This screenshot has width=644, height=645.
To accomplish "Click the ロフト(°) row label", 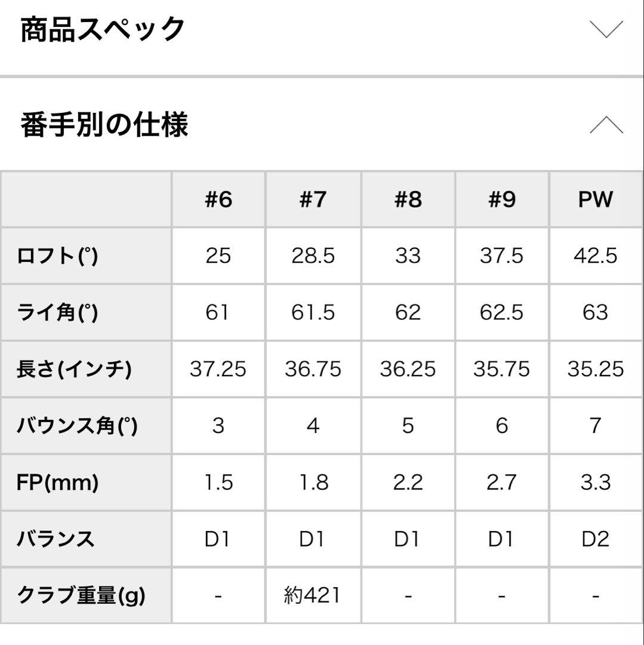I will click(57, 256).
